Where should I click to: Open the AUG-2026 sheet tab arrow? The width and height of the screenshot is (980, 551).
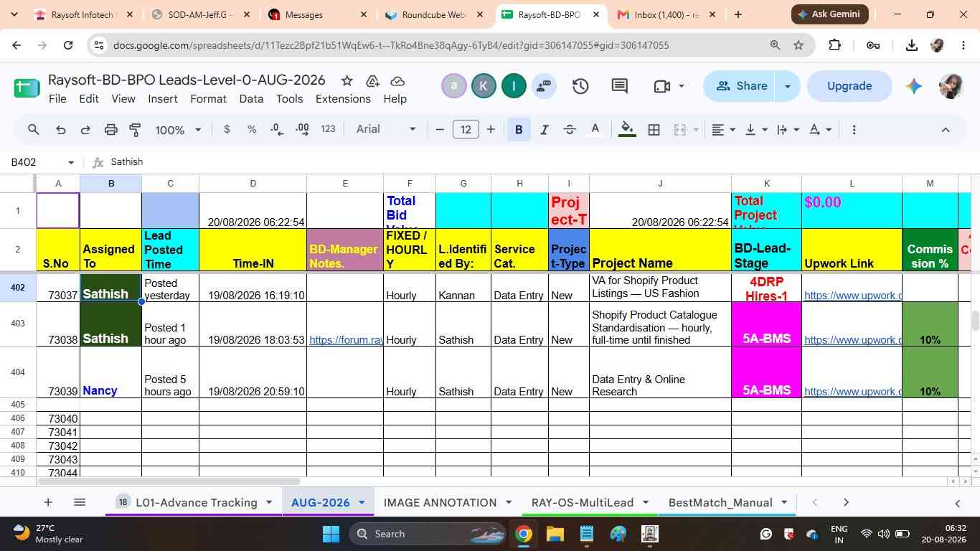pos(362,502)
